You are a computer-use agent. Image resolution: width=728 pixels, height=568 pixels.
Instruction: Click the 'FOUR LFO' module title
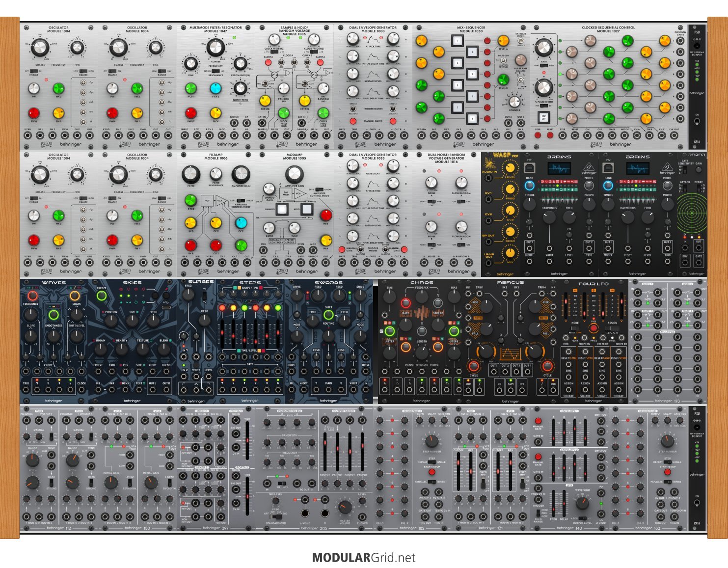[x=593, y=284]
